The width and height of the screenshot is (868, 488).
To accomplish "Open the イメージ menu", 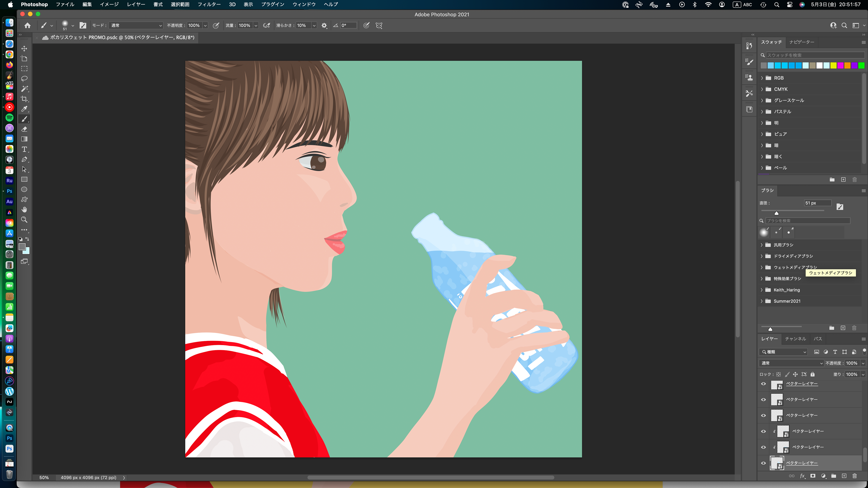I will (109, 4).
